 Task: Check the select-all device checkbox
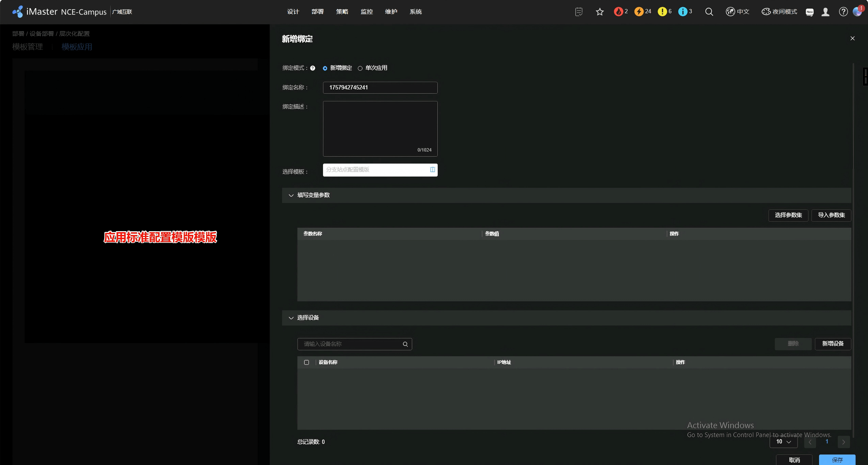click(x=306, y=362)
